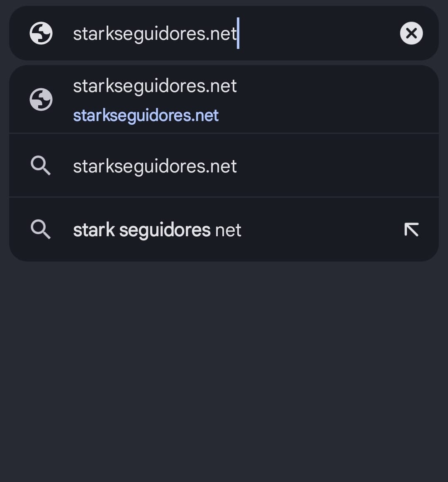The width and height of the screenshot is (448, 482).
Task: Click the magnifier icon beside "stark seguidores net"
Action: (x=41, y=229)
